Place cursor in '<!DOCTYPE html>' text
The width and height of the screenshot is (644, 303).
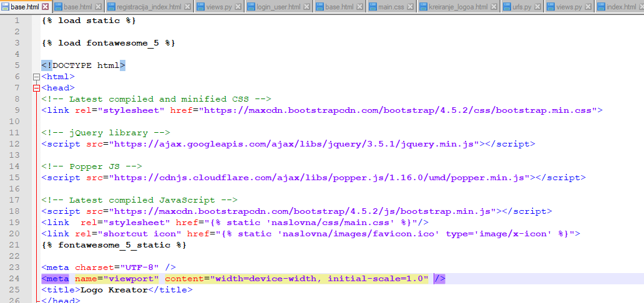point(84,65)
